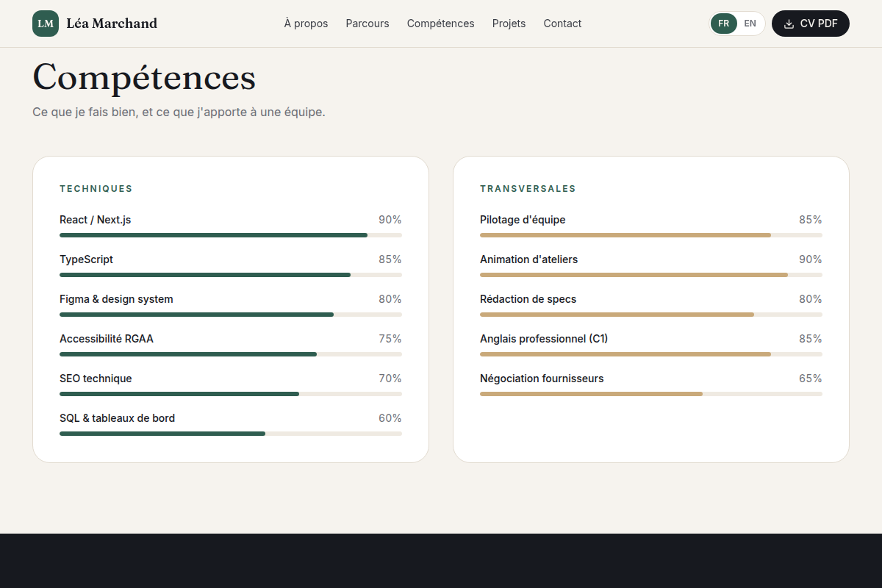The image size is (882, 588).
Task: Click the Compétences page heading
Action: pyautogui.click(x=144, y=77)
